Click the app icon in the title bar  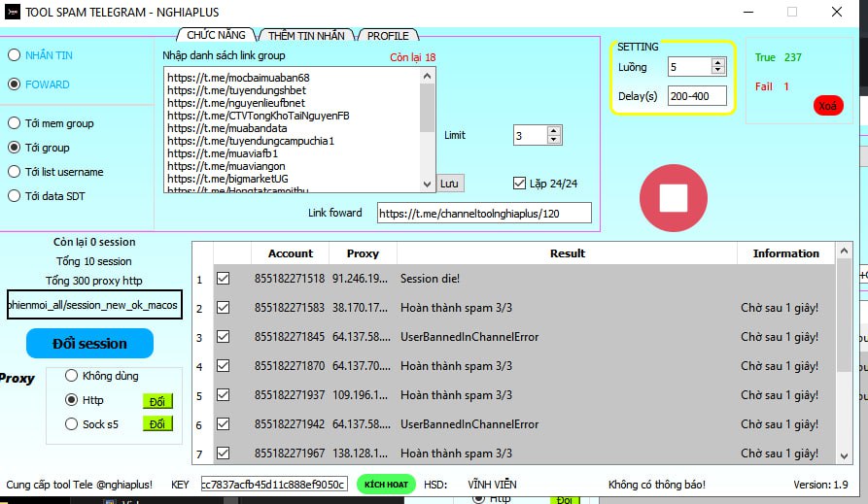coord(13,12)
